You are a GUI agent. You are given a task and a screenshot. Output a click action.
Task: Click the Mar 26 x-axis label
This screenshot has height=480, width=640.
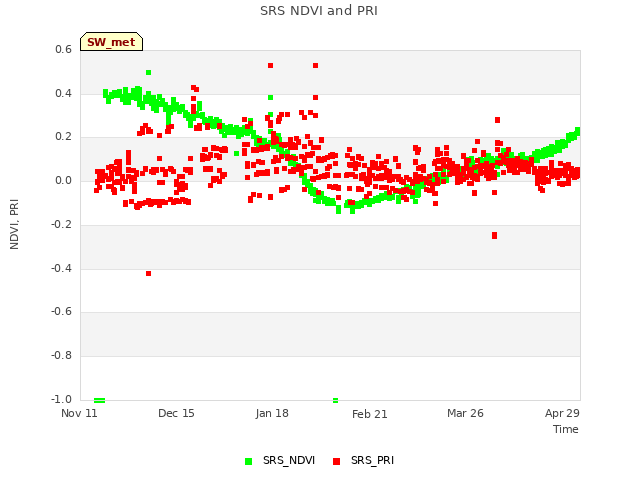[465, 413]
